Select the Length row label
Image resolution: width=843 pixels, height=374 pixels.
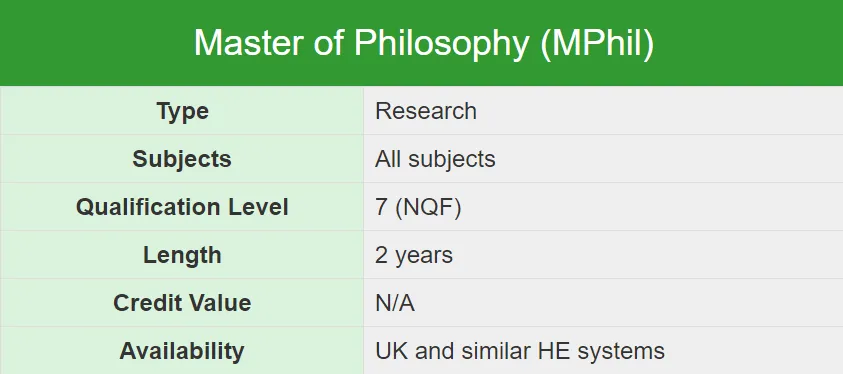point(182,255)
